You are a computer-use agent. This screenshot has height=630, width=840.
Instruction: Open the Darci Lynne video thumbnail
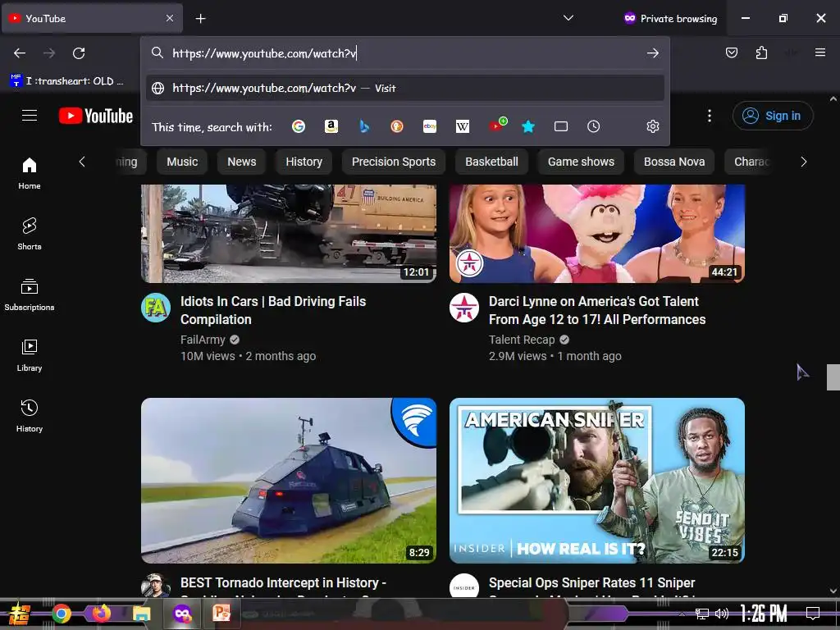click(597, 234)
